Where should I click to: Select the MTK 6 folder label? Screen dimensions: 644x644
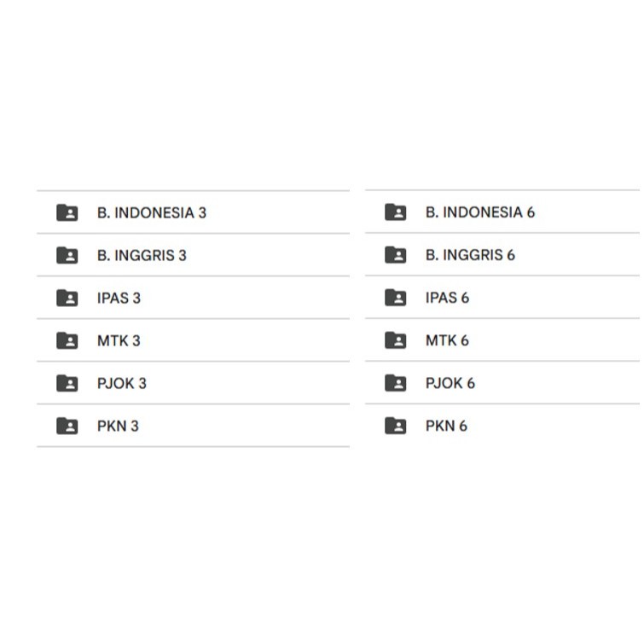coord(447,340)
